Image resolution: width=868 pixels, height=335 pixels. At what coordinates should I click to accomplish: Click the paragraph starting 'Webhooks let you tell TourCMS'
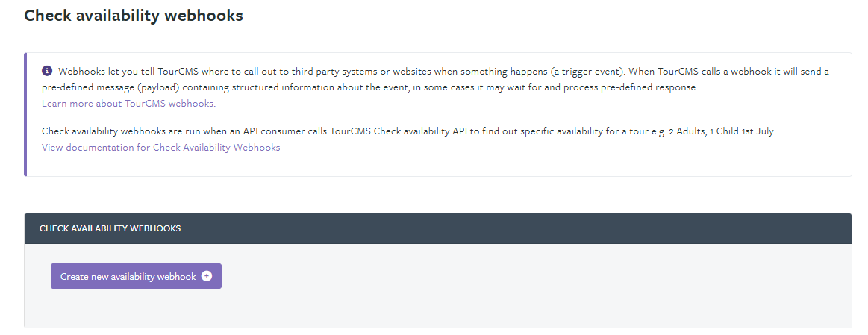[x=436, y=79]
